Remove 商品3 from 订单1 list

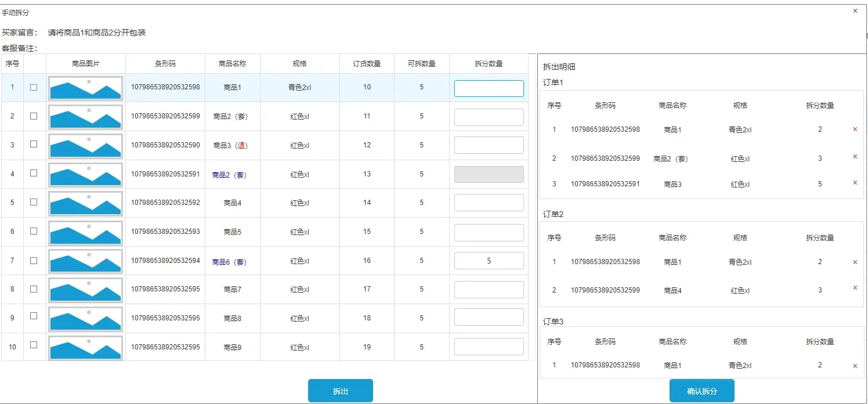click(x=855, y=182)
